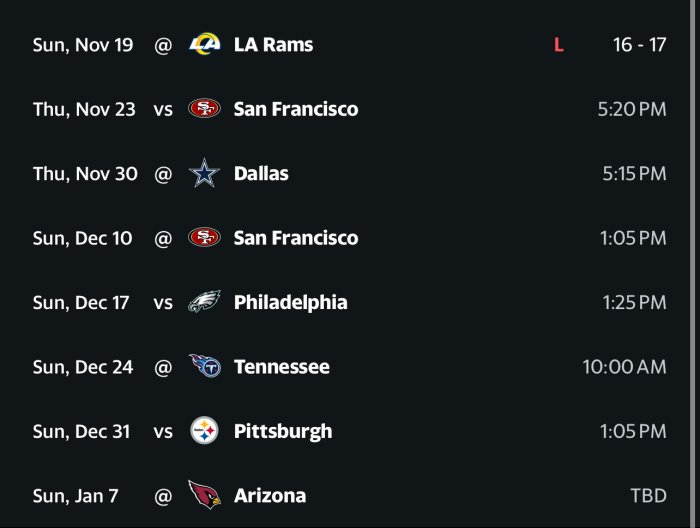Select the 5:20 PM game time

631,109
